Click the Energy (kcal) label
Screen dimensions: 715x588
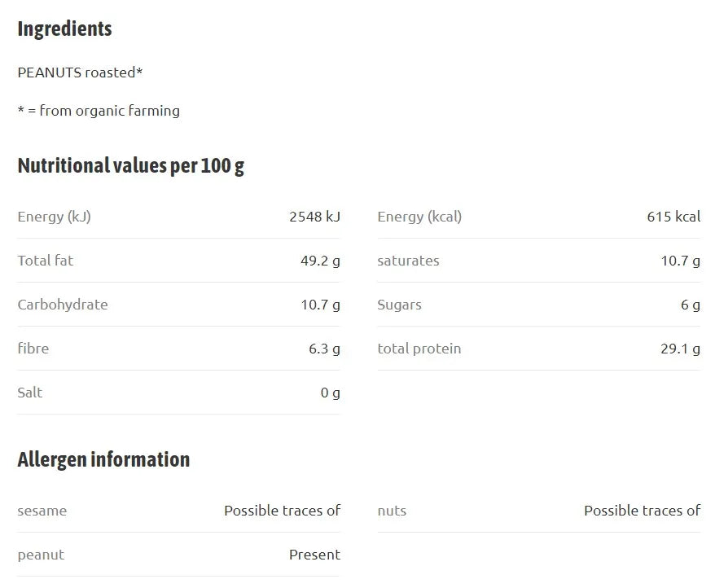(x=419, y=217)
